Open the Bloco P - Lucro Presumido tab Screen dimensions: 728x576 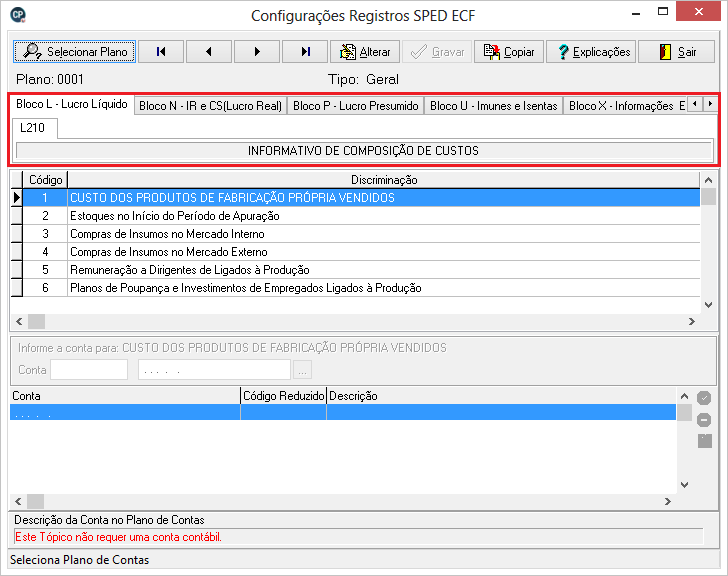tap(355, 105)
